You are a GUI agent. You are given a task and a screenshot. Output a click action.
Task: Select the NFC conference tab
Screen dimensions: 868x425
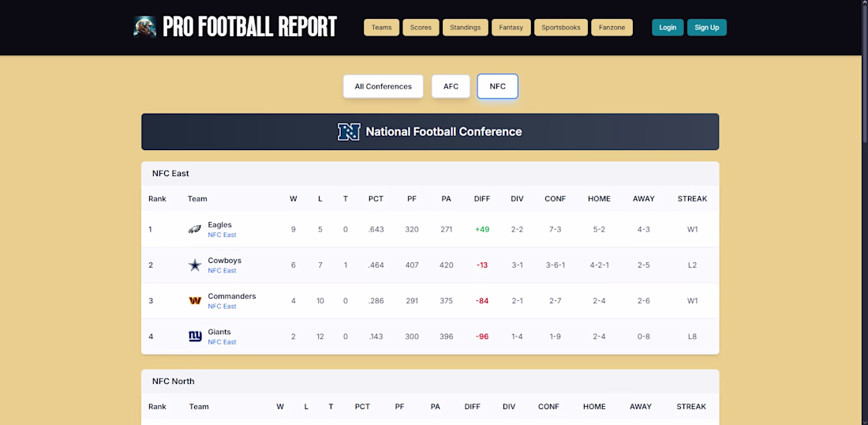pyautogui.click(x=497, y=86)
